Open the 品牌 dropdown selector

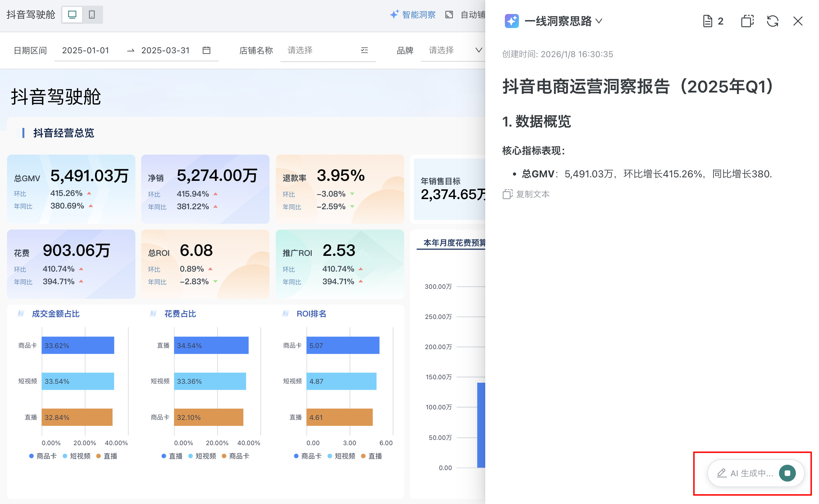pyautogui.click(x=455, y=50)
